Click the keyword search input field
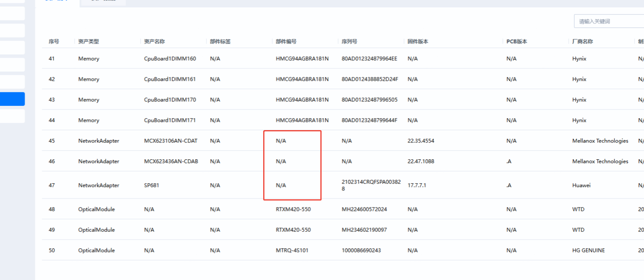The height and width of the screenshot is (280, 644). click(x=609, y=21)
